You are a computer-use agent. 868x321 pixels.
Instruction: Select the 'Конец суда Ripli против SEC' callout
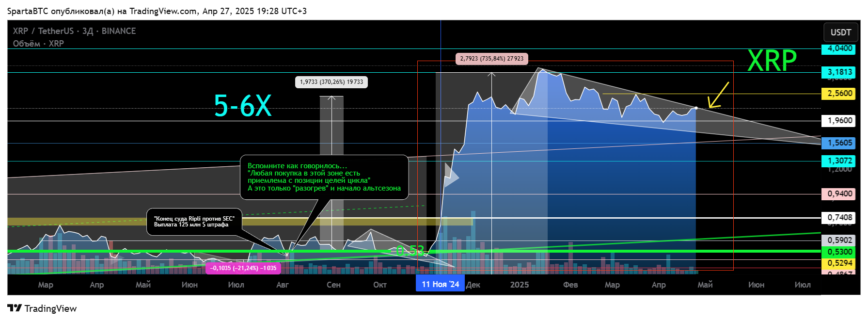[x=194, y=222]
